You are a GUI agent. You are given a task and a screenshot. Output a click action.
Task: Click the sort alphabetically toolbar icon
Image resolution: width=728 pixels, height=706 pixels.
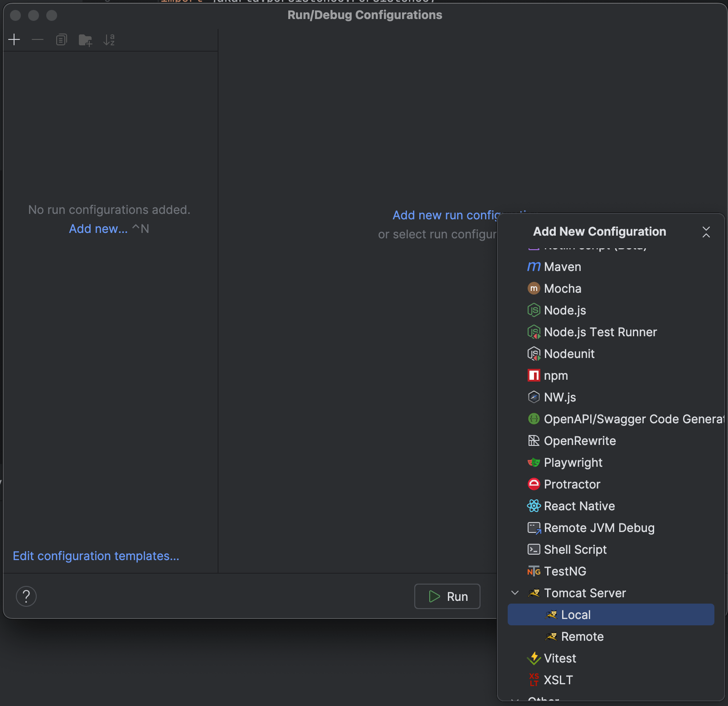tap(109, 40)
